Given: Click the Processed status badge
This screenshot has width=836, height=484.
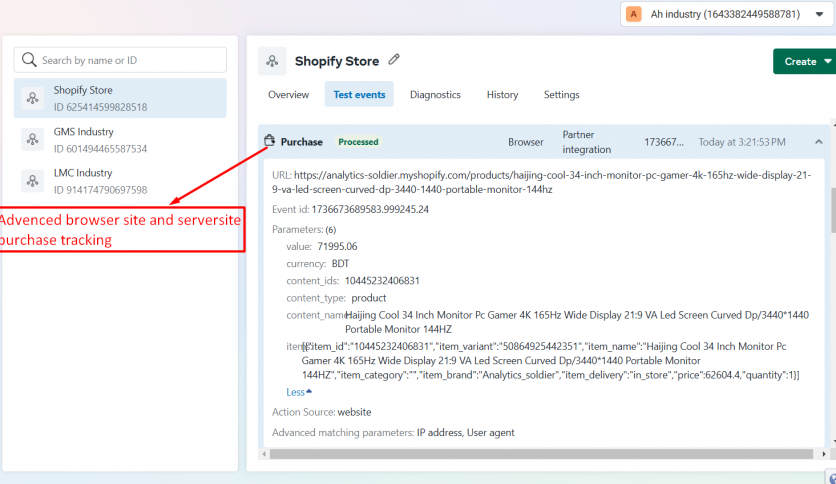Looking at the screenshot, I should coord(358,142).
